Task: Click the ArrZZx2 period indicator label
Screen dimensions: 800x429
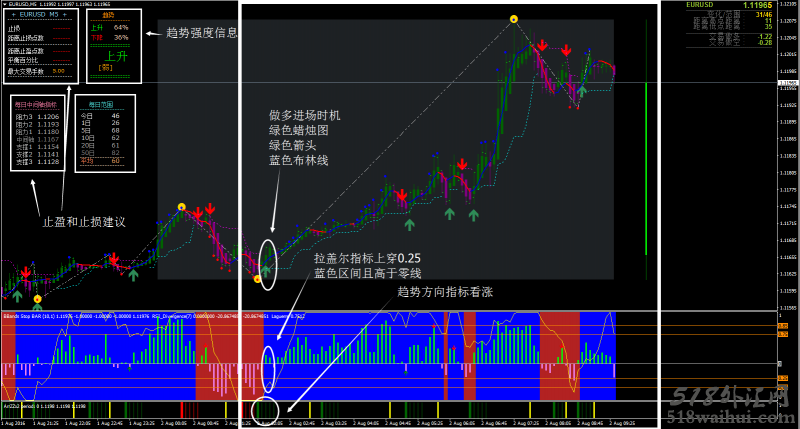Action: click(x=19, y=406)
